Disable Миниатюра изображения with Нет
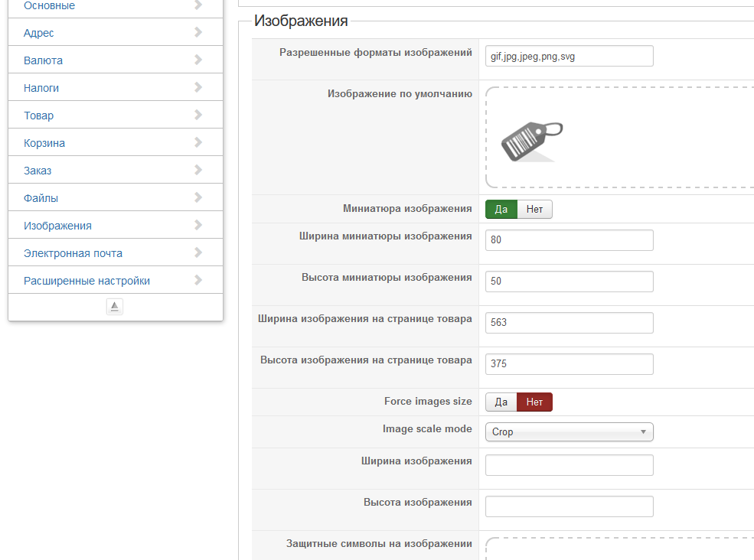Viewport: 754px width, 560px height. point(535,210)
